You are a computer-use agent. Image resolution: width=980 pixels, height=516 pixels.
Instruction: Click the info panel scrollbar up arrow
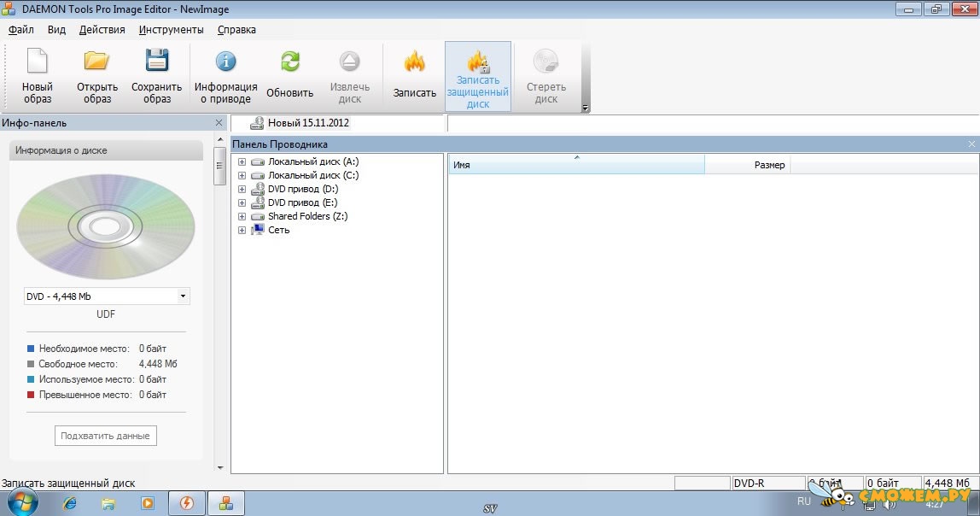click(220, 139)
